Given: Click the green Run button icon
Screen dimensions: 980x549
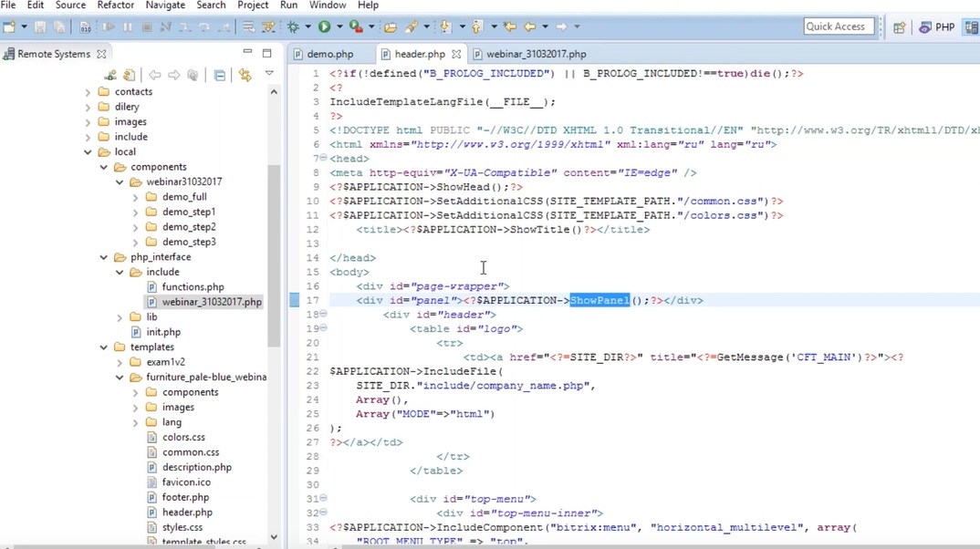Looking at the screenshot, I should 324,26.
